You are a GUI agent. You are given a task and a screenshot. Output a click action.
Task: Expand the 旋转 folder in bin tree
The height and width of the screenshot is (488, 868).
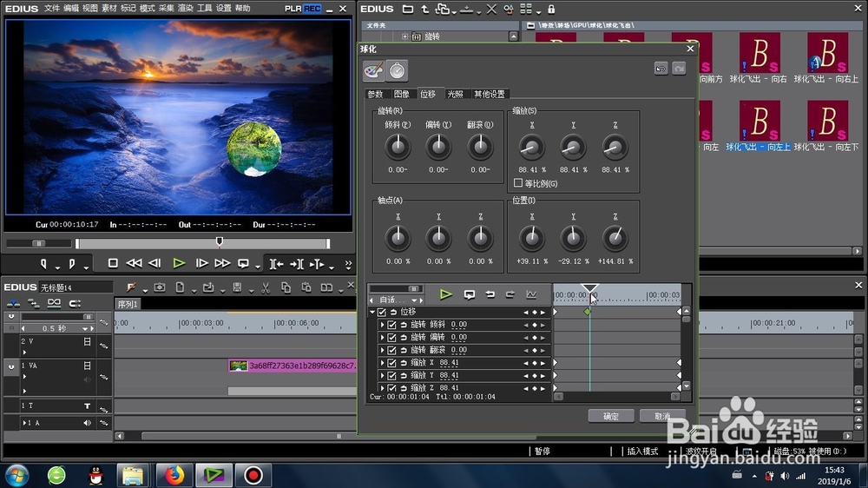405,36
